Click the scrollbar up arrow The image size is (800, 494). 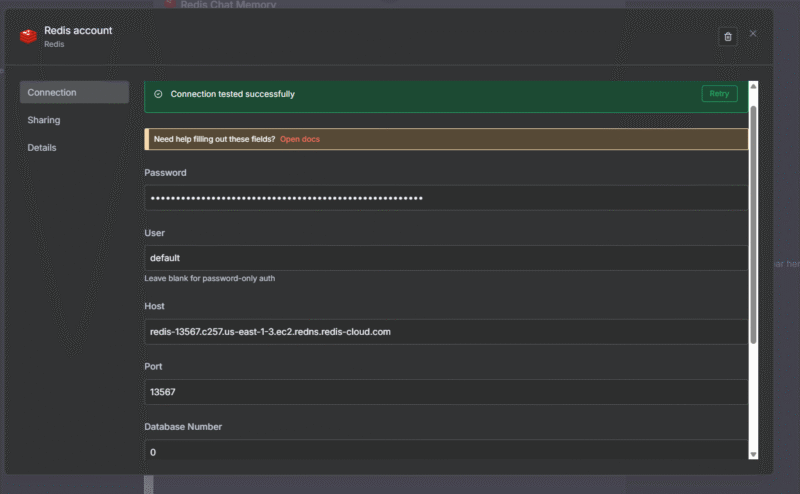pyautogui.click(x=753, y=86)
